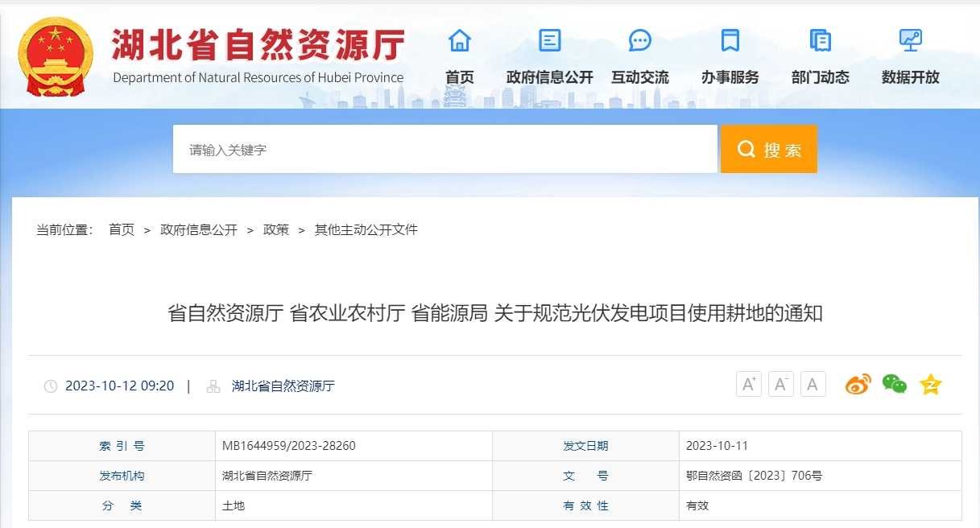Share article to Weibo
The height and width of the screenshot is (528, 980).
click(858, 385)
